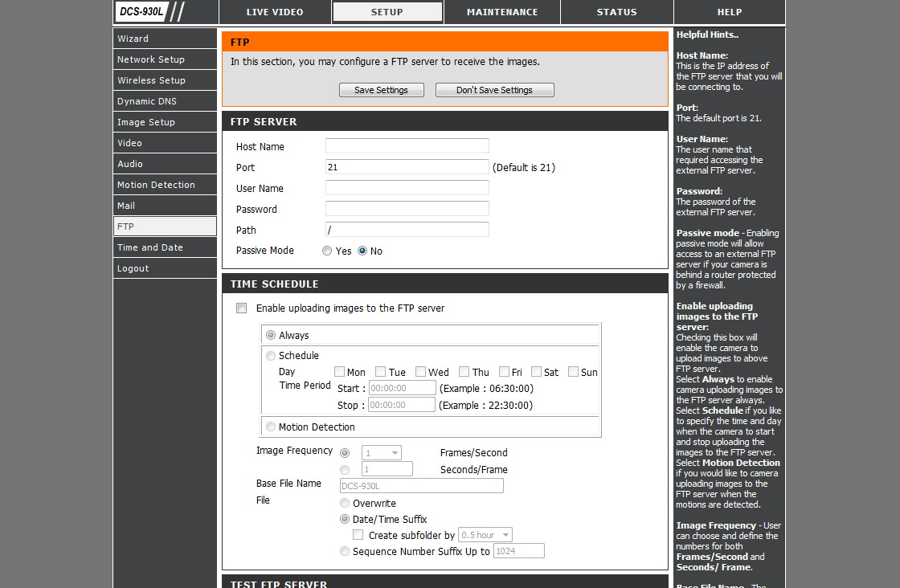Open the Live Video tab

[x=274, y=12]
